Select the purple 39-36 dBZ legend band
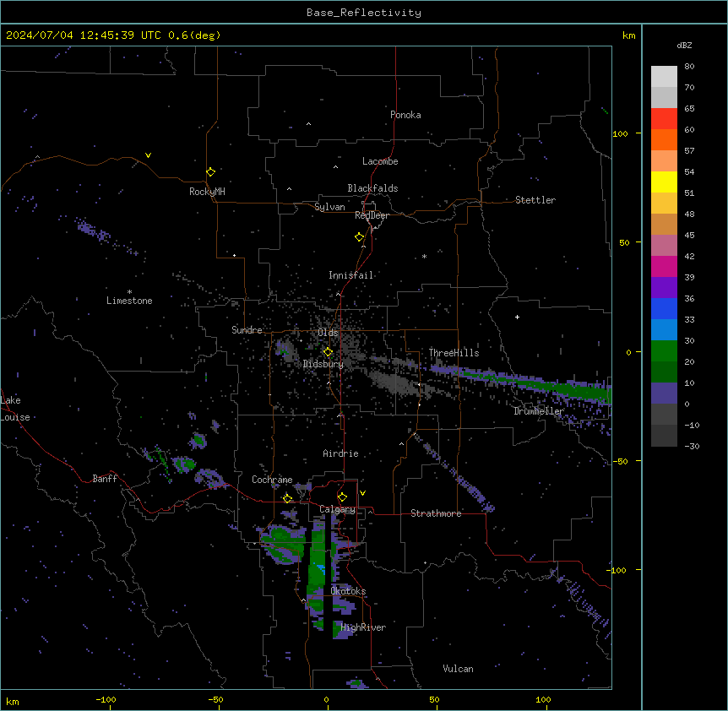This screenshot has height=711, width=728. pos(664,288)
